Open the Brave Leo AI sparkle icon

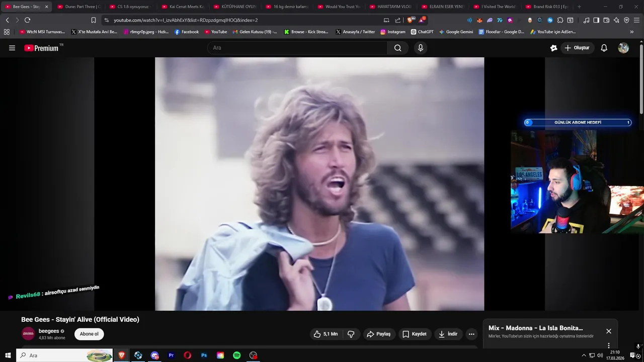(x=616, y=20)
